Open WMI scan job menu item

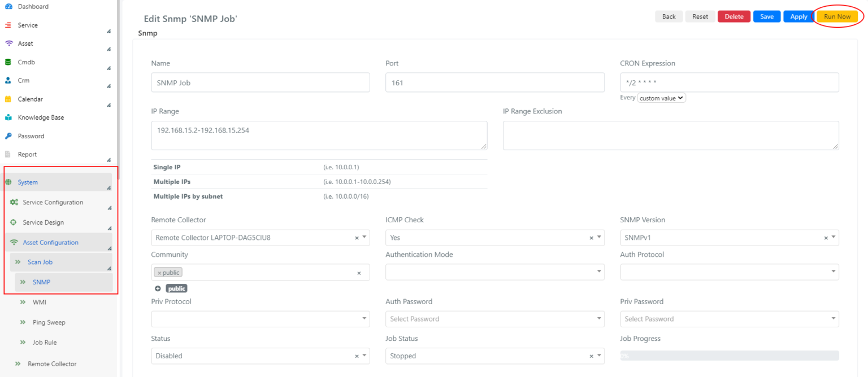click(x=40, y=303)
